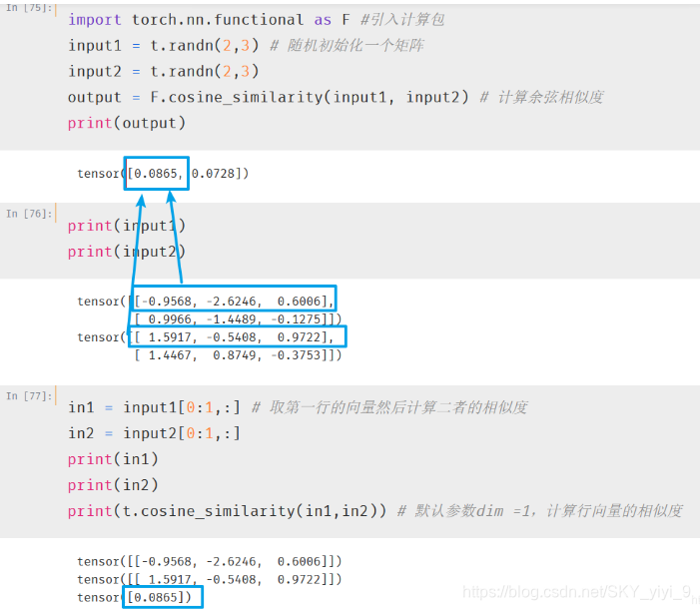Click the 'in2 = input2[0:1,:]' line
This screenshot has width=700, height=610.
click(x=154, y=433)
